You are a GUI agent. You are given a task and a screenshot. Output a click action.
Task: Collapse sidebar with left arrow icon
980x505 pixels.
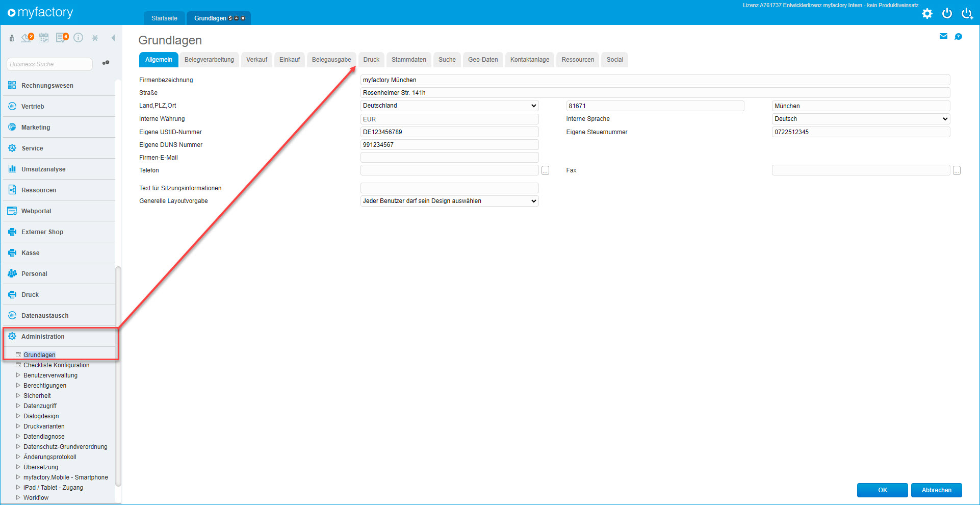pyautogui.click(x=113, y=38)
